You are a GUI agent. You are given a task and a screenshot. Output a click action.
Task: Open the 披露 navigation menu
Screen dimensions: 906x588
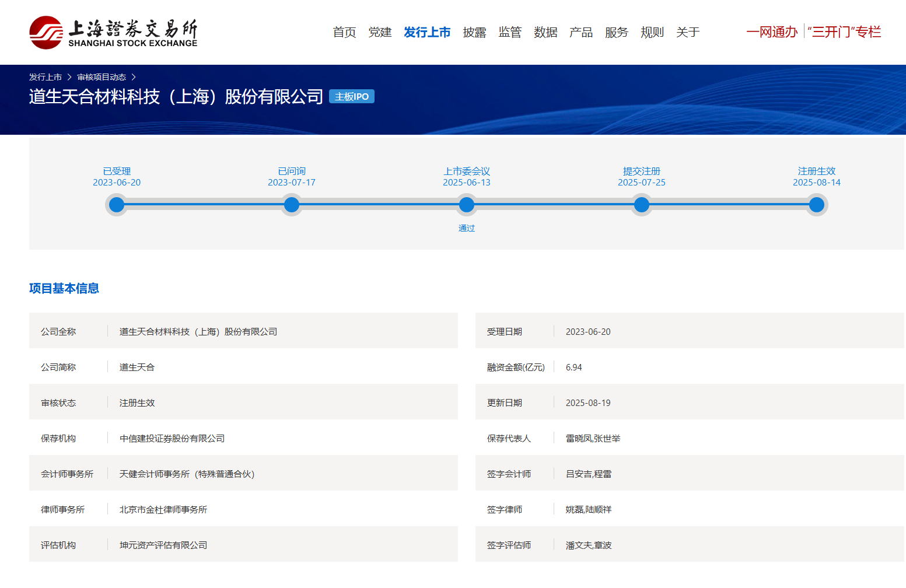coord(474,32)
